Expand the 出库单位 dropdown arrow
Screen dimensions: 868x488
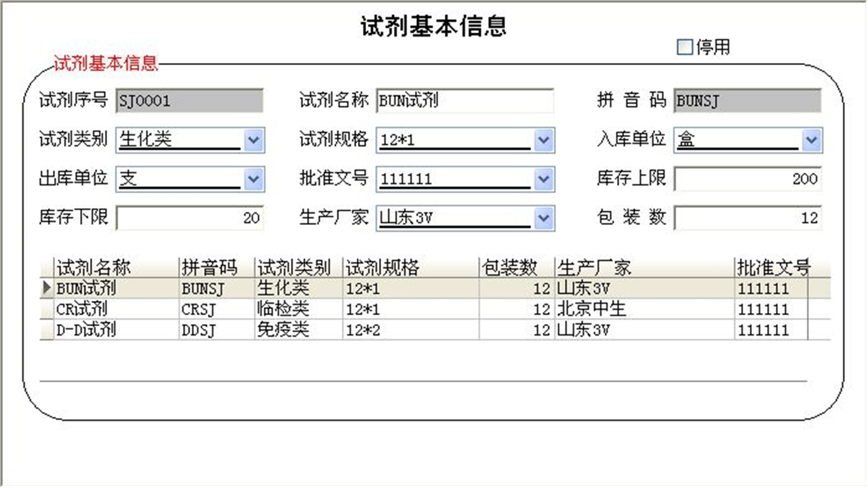[253, 179]
